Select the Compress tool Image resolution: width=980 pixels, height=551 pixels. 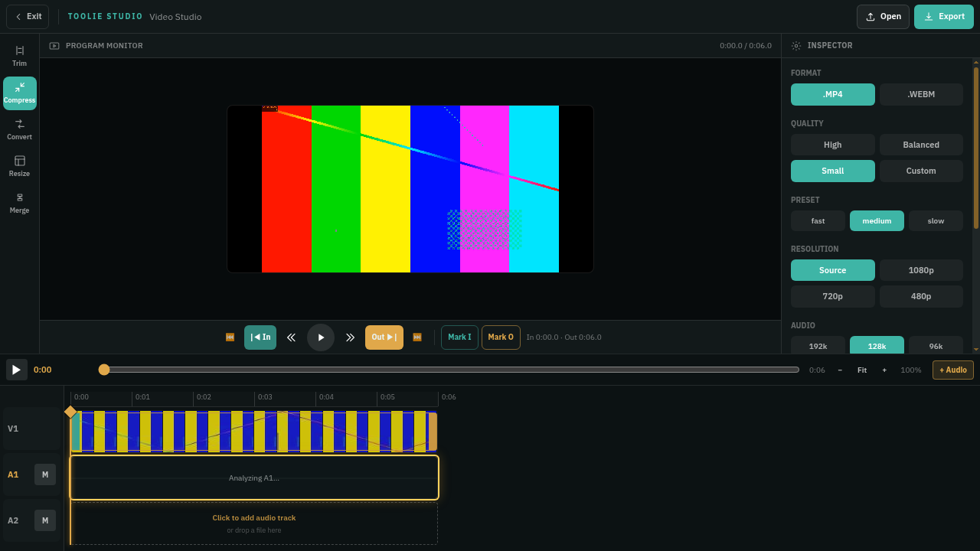click(19, 93)
